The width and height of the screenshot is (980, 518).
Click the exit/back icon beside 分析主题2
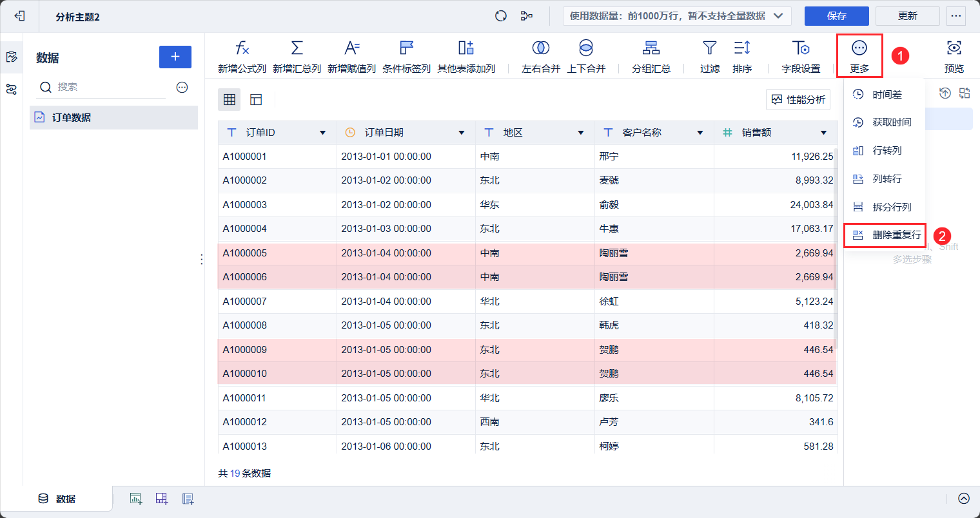[19, 16]
